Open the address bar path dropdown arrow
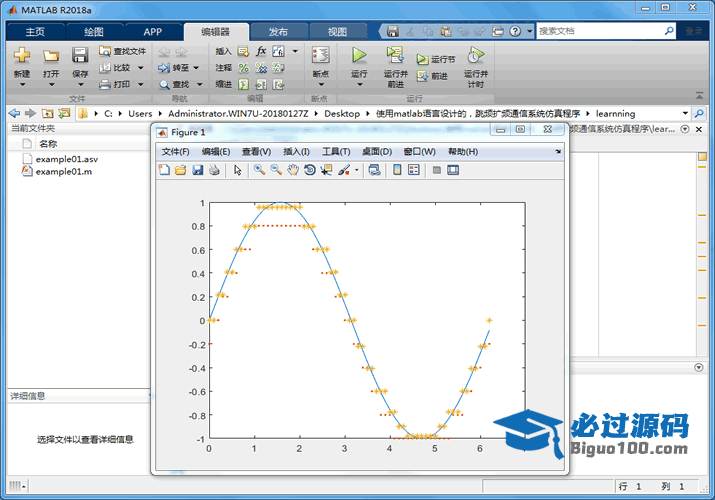 coord(685,113)
